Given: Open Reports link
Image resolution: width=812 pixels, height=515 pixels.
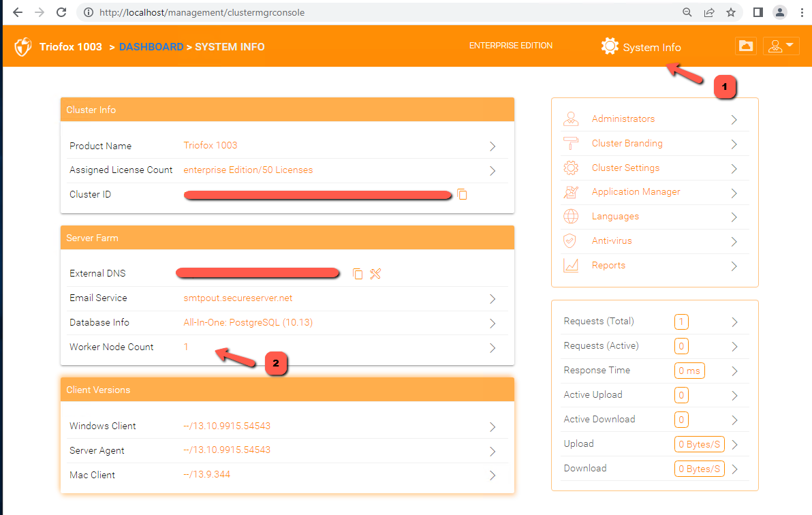Looking at the screenshot, I should pyautogui.click(x=608, y=265).
